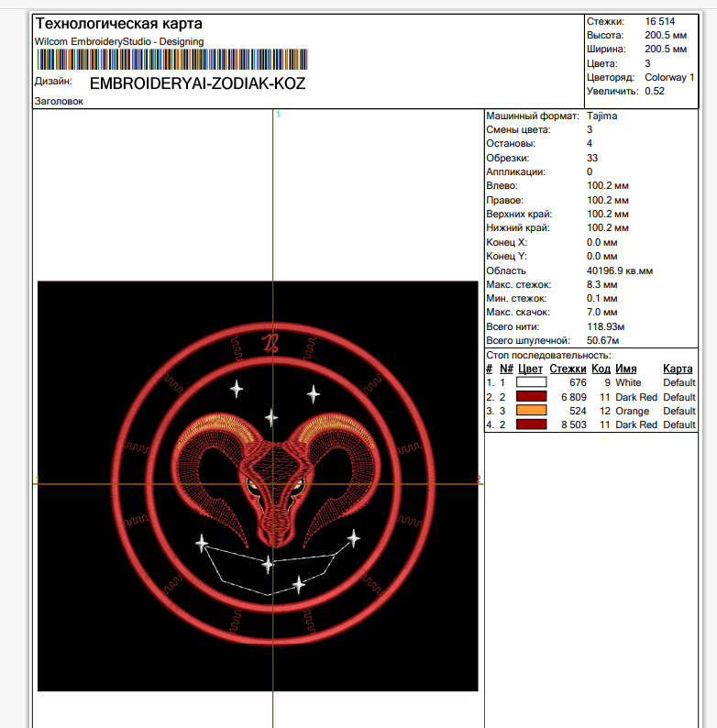Click the far right constellation star
This screenshot has width=717, height=728.
[352, 539]
